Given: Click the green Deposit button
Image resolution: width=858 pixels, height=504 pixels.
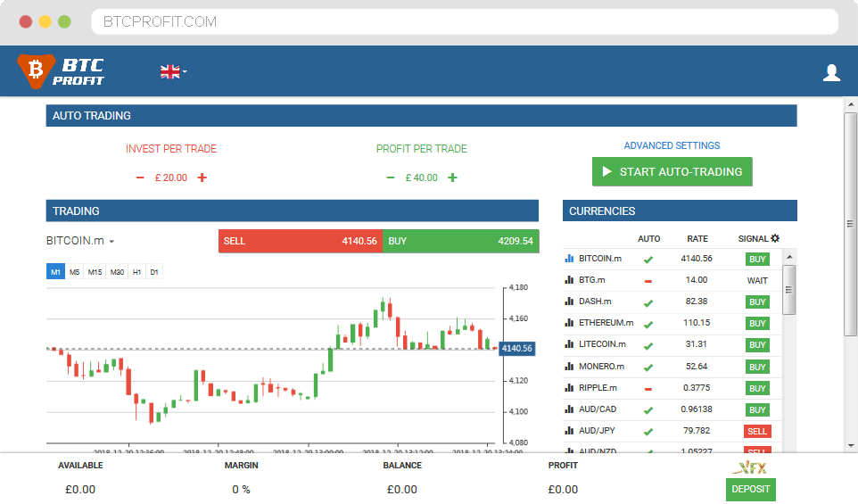Looking at the screenshot, I should [751, 489].
